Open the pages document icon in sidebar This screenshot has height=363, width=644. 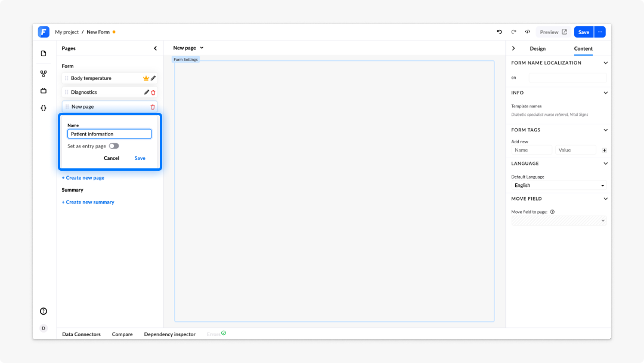(x=44, y=54)
